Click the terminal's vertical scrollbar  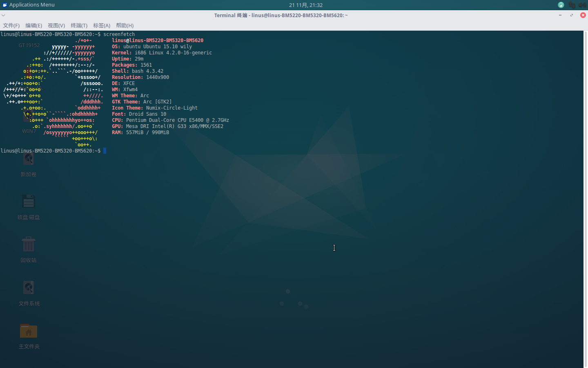[x=586, y=199]
